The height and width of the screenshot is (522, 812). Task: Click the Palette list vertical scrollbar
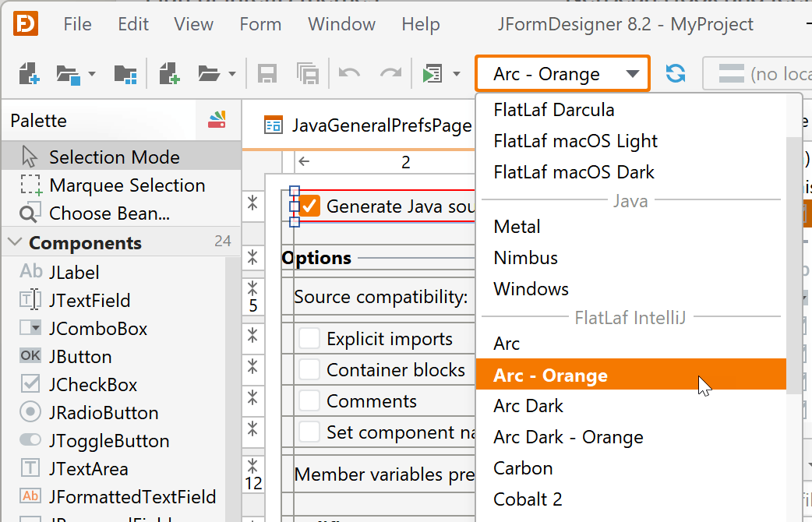pyautogui.click(x=233, y=389)
